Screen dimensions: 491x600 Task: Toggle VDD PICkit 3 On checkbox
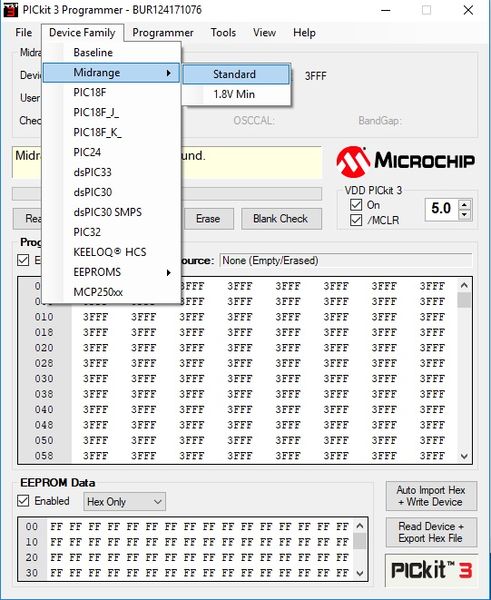[x=356, y=205]
